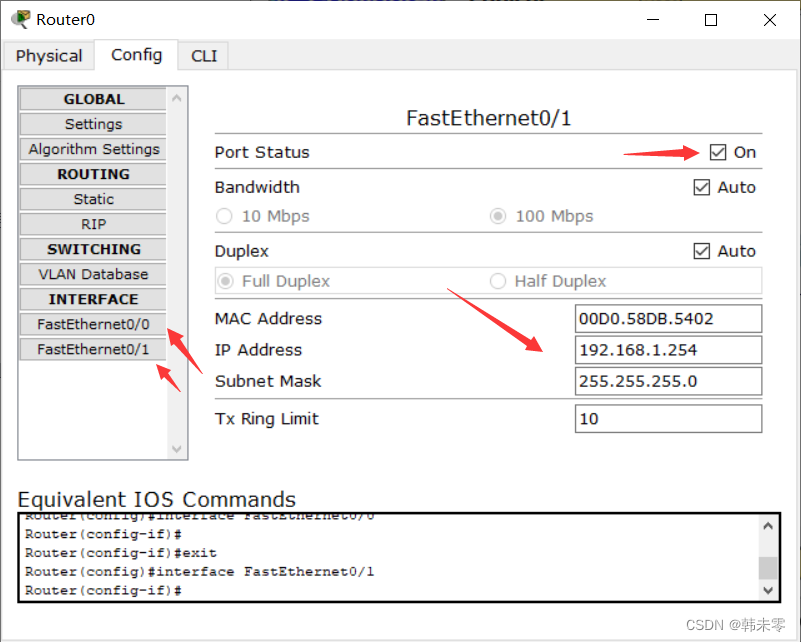
Task: Switch to the Physical tab
Action: [48, 56]
